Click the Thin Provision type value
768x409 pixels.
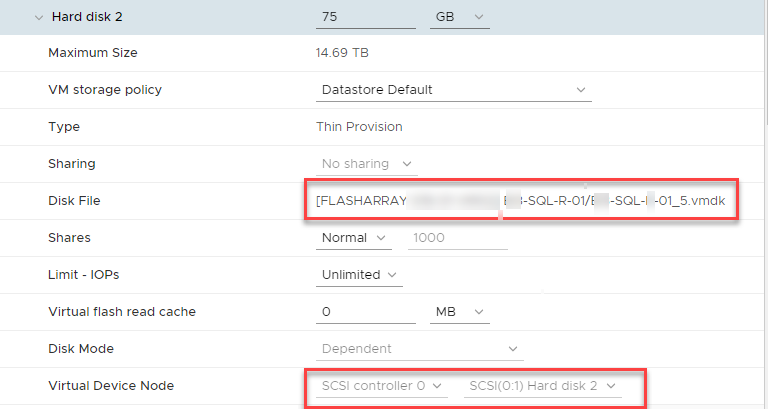(x=359, y=127)
